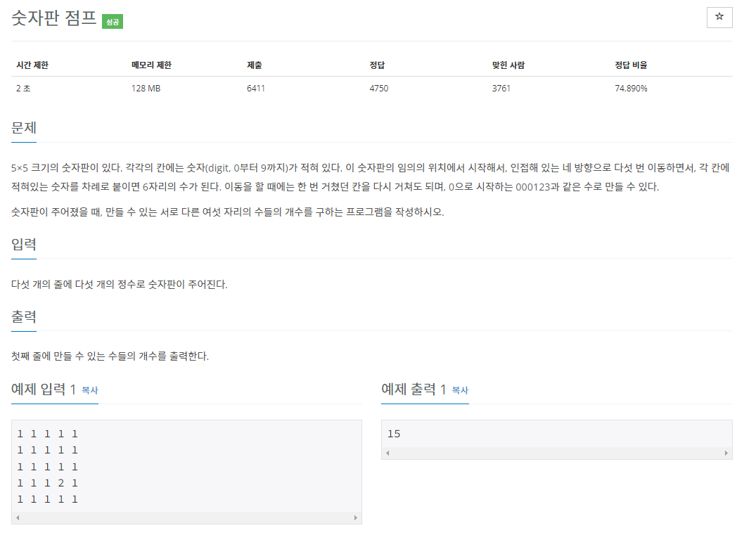The width and height of the screenshot is (756, 535).
Task: Click the 시간 제한 column header
Action: (32, 65)
